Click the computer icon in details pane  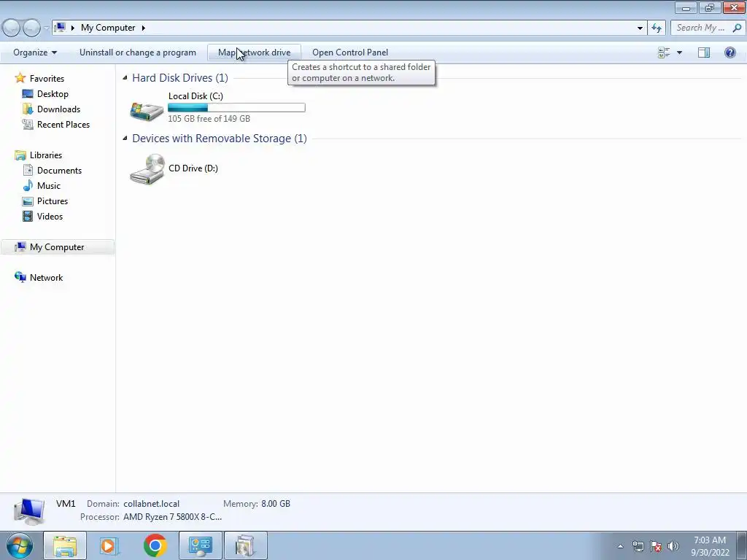[29, 511]
